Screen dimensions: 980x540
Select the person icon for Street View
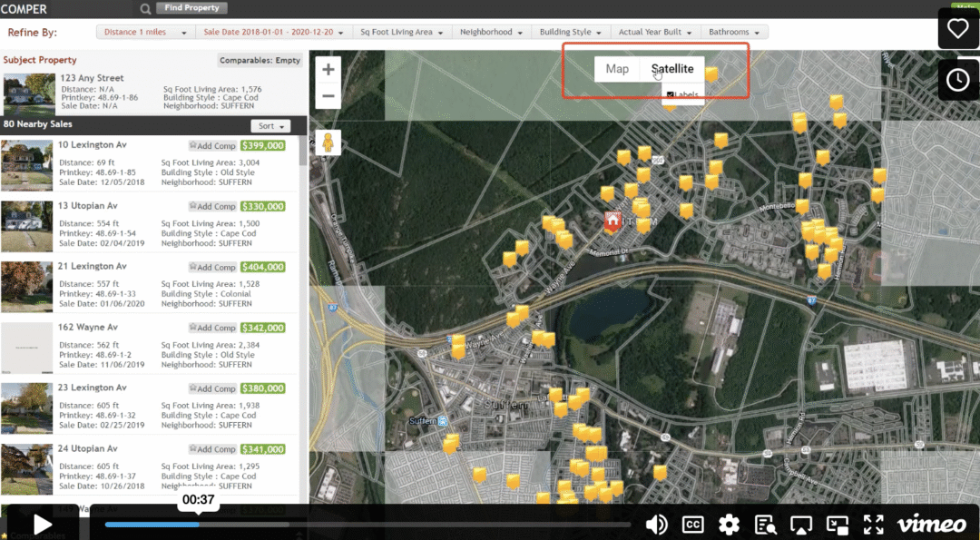coord(328,142)
